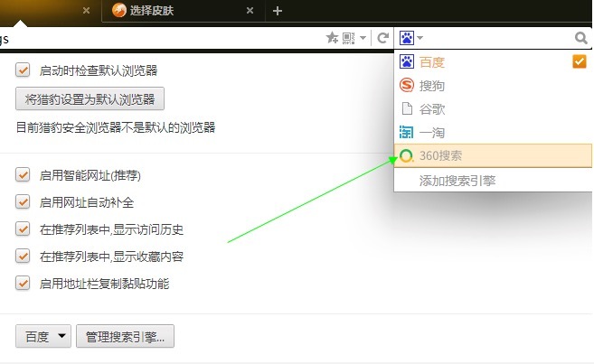Click the Sogou S logo icon
Viewport: 594px width, 364px height.
(x=407, y=85)
